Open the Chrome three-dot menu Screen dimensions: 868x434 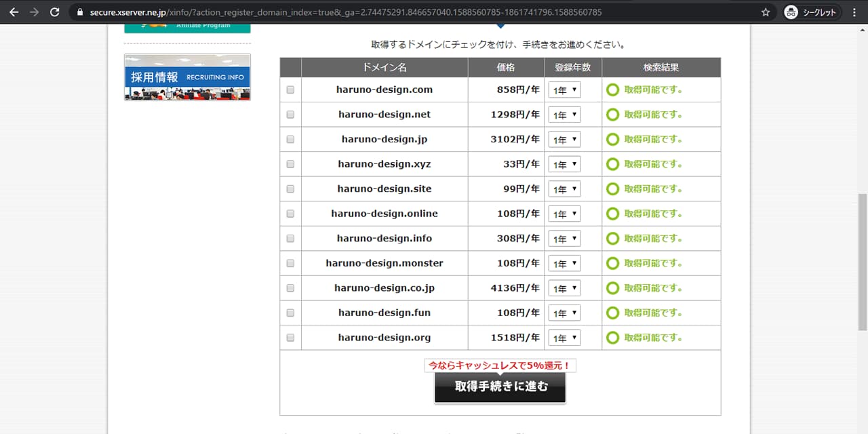[x=854, y=12]
